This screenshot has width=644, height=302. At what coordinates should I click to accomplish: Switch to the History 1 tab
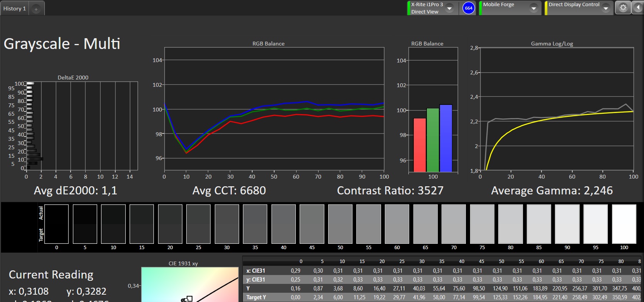pos(15,8)
